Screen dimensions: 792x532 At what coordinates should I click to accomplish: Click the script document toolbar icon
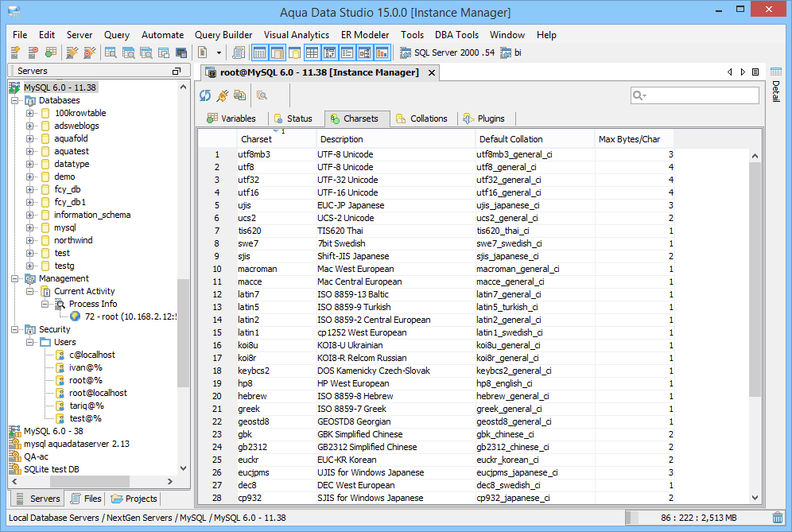[x=203, y=52]
